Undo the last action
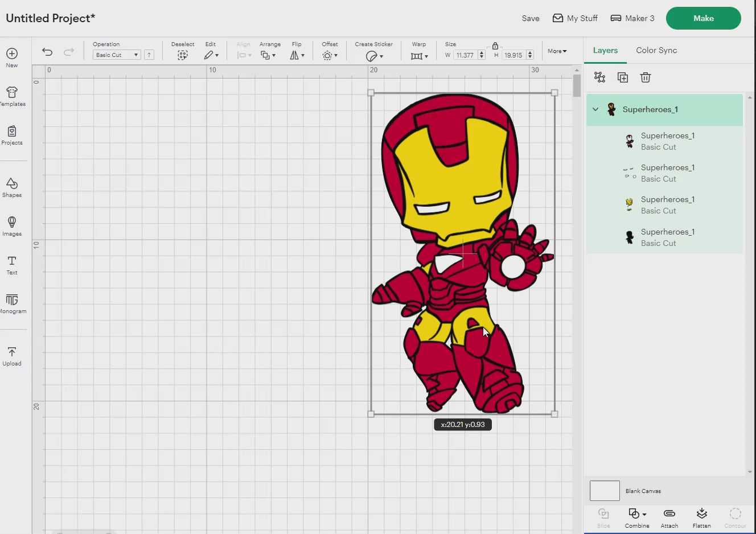This screenshot has height=534, width=756. coord(47,52)
